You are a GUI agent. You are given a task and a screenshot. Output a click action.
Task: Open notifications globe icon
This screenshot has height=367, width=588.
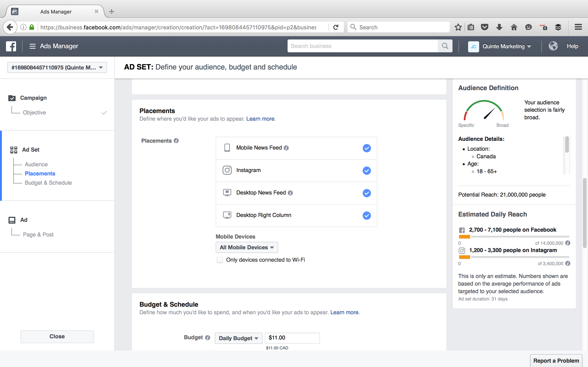coord(553,46)
